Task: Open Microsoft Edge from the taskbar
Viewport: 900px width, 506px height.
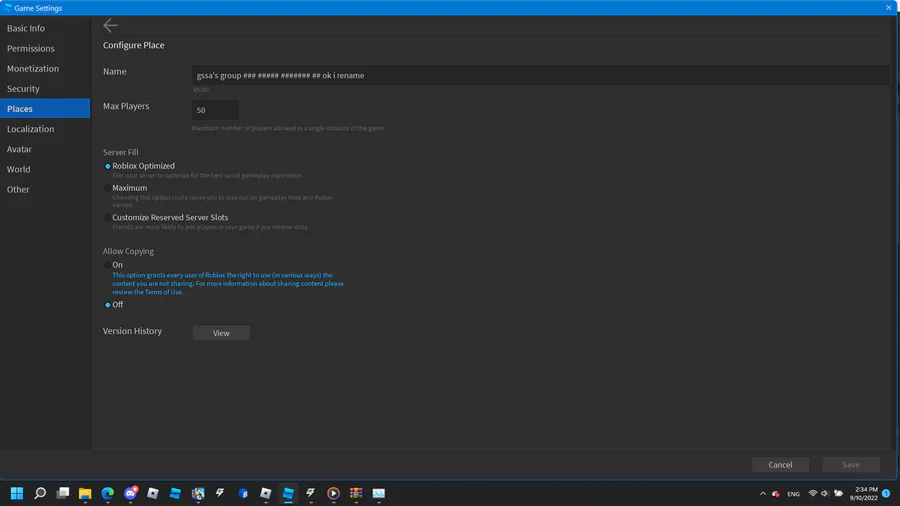Action: pos(107,493)
